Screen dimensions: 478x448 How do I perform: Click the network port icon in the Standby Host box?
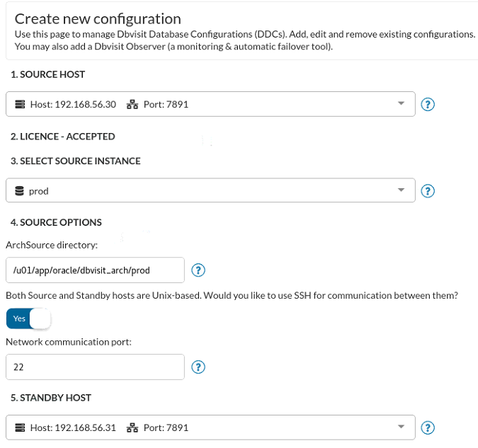(132, 427)
